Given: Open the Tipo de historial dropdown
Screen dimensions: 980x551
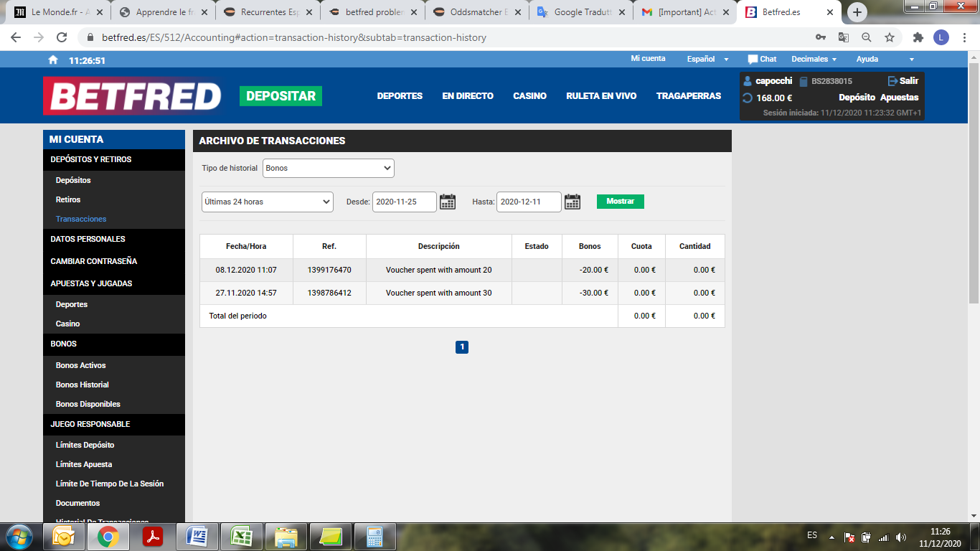Looking at the screenshot, I should pyautogui.click(x=329, y=168).
